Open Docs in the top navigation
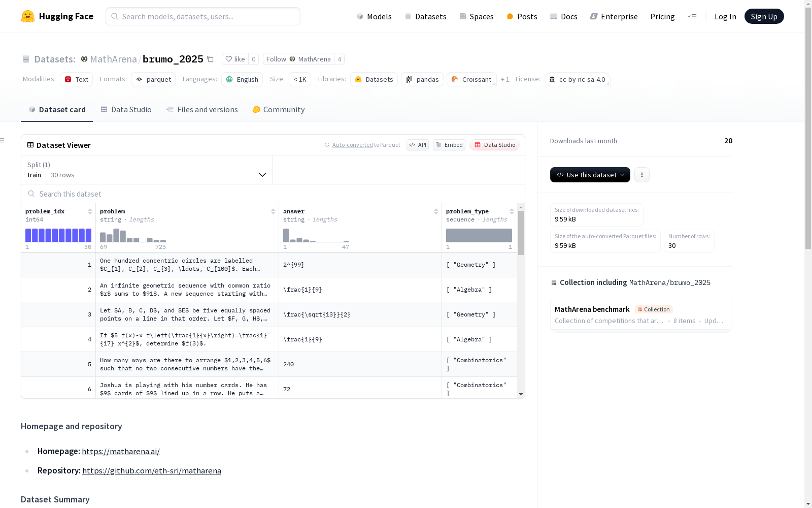 564,16
